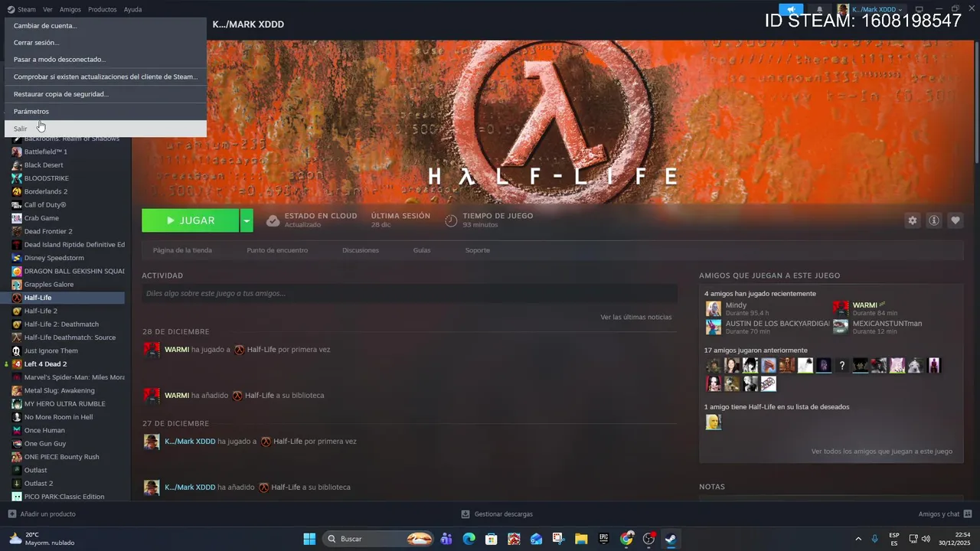The height and width of the screenshot is (551, 980).
Task: Choose Comprobar si existen actualizaciones del cliente
Action: pyautogui.click(x=106, y=77)
